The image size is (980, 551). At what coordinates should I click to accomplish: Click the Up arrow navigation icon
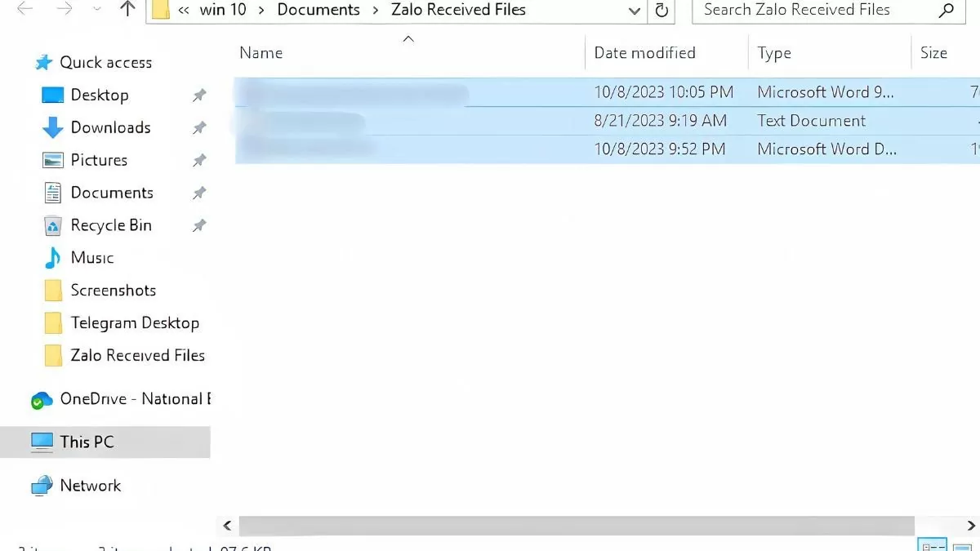[127, 10]
